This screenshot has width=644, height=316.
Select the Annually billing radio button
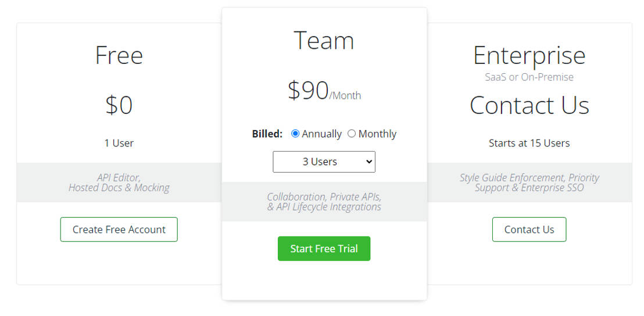[295, 134]
